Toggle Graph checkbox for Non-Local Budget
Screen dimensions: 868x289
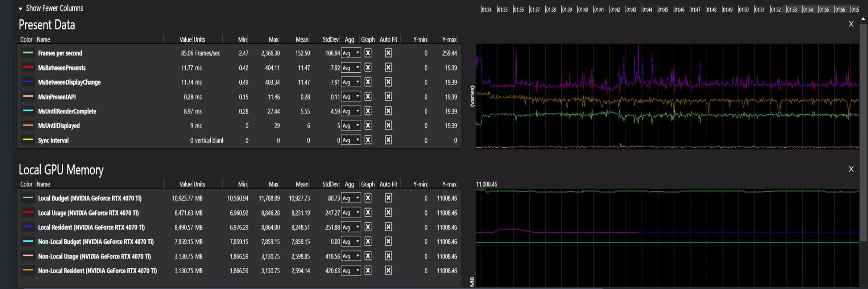tap(368, 242)
